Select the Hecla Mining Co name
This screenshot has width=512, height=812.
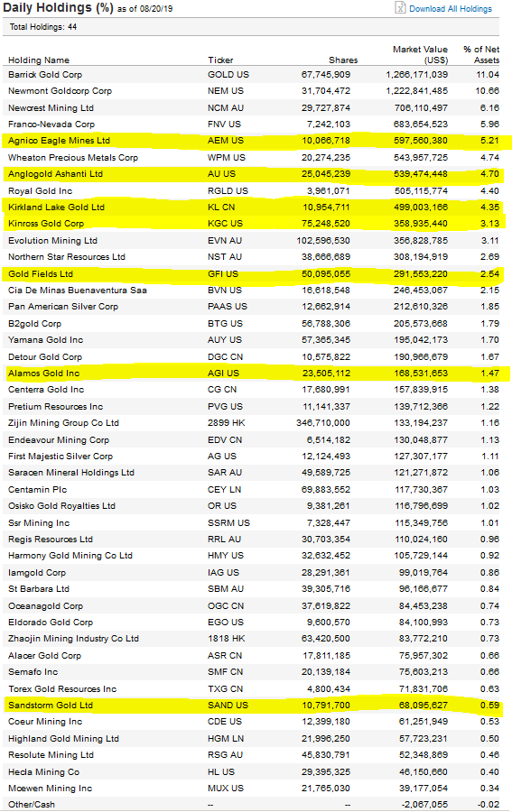coord(44,772)
